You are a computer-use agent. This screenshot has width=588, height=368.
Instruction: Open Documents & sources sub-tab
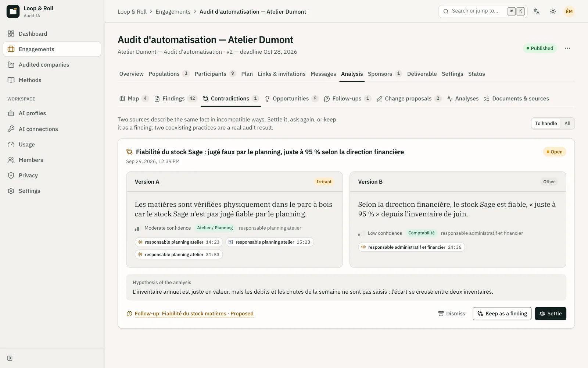click(x=516, y=99)
